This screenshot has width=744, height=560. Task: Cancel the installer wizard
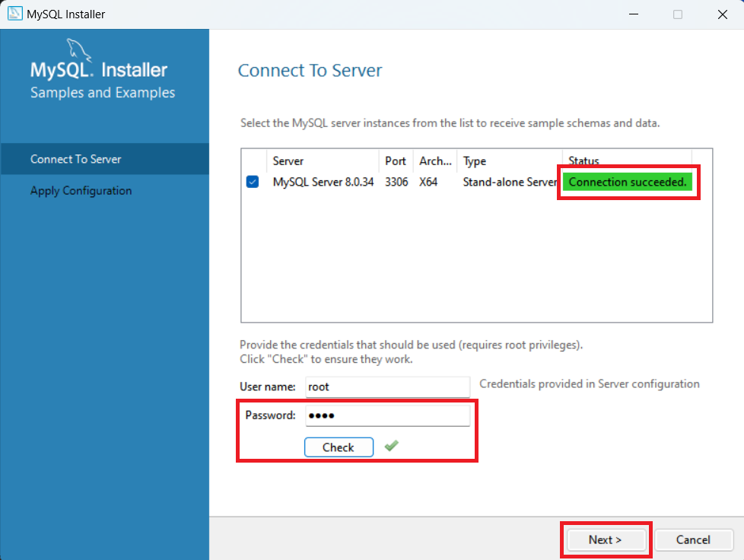[693, 539]
